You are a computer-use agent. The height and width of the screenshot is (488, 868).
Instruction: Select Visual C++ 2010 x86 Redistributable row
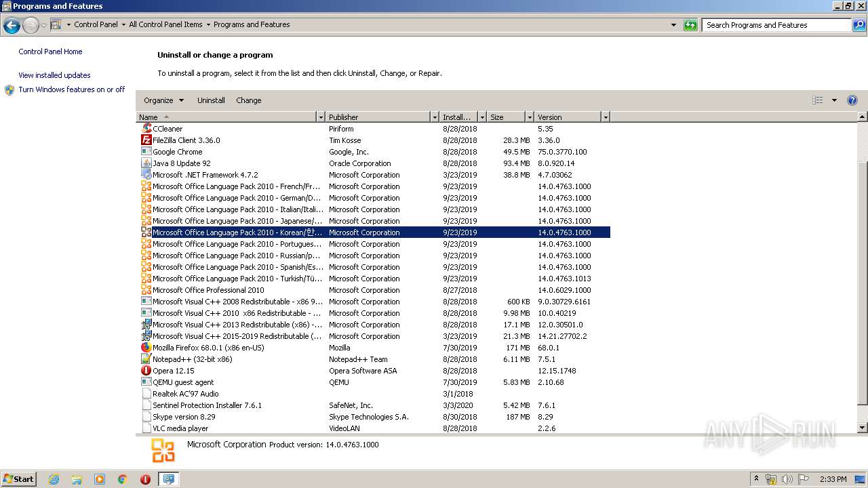click(373, 313)
